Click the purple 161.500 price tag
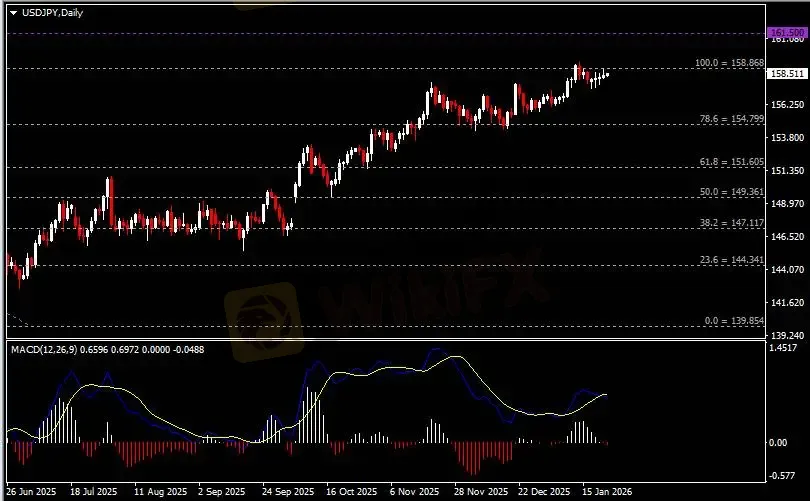Image resolution: width=810 pixels, height=501 pixels. coord(787,34)
